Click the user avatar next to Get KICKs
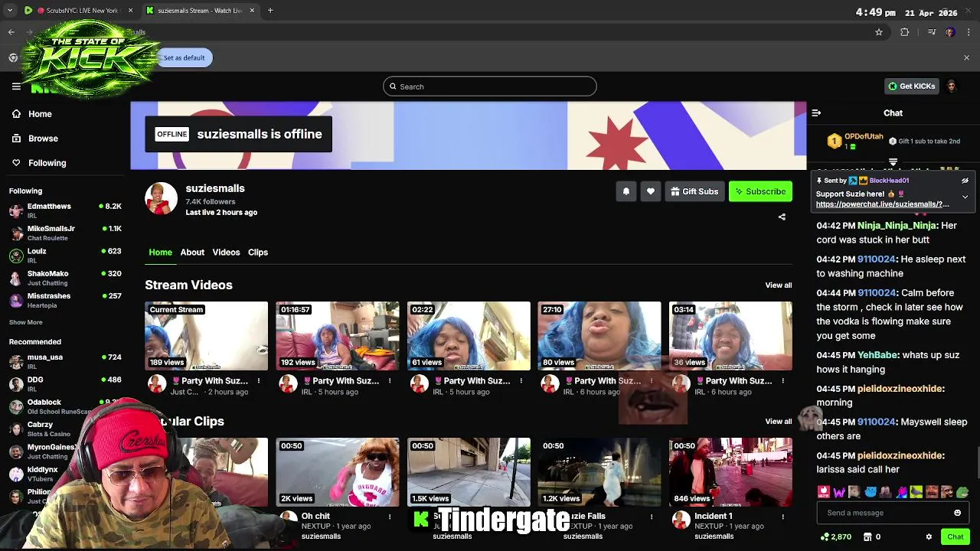 pos(952,86)
